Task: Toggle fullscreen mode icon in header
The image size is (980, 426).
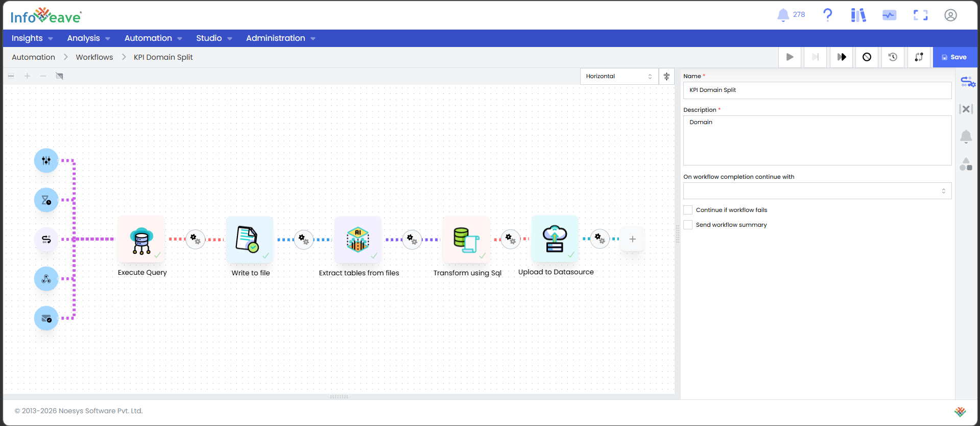Action: click(920, 15)
